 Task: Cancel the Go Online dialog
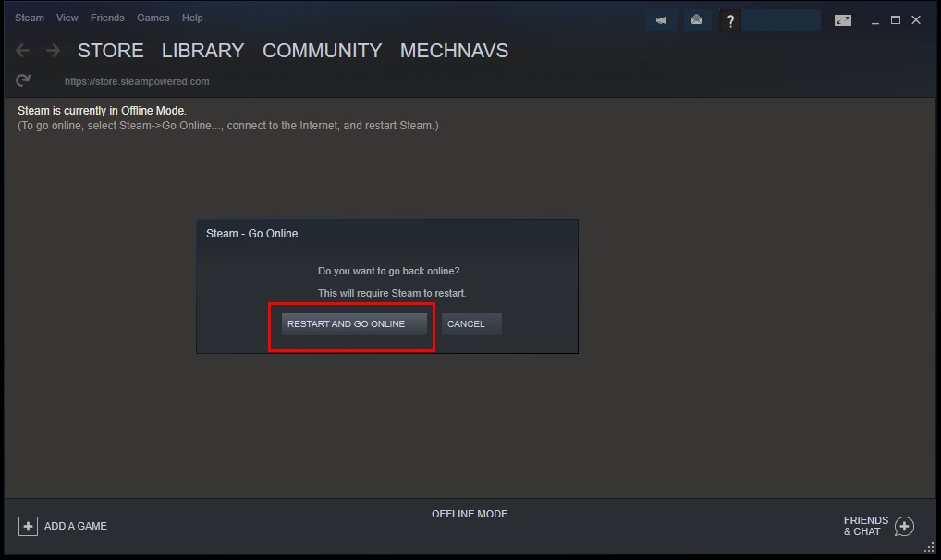point(471,324)
